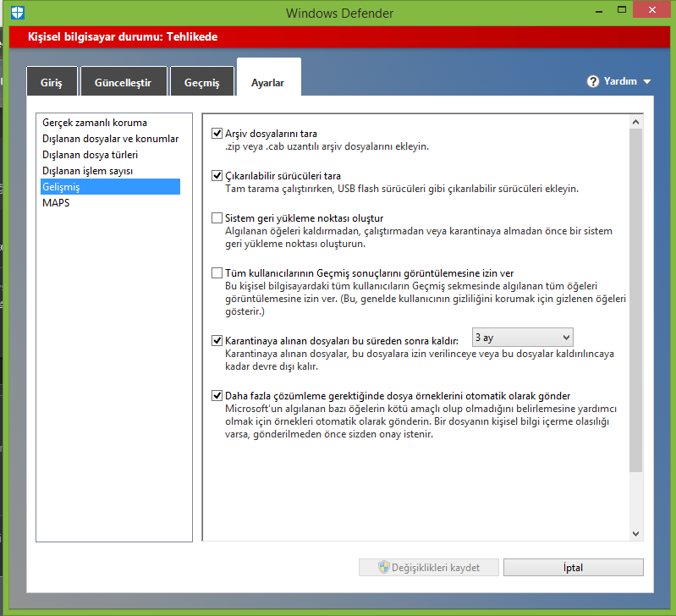This screenshot has height=616, width=676.
Task: Click the Yardım question mark icon
Action: pos(593,81)
